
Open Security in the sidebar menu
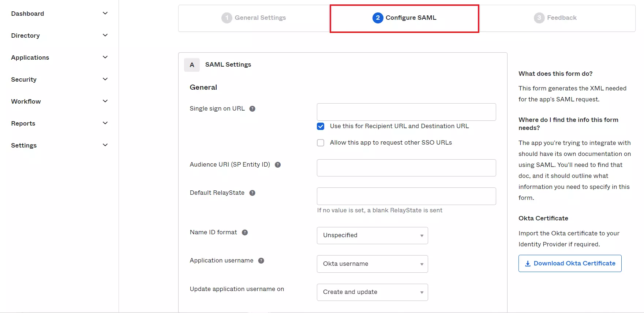(24, 79)
